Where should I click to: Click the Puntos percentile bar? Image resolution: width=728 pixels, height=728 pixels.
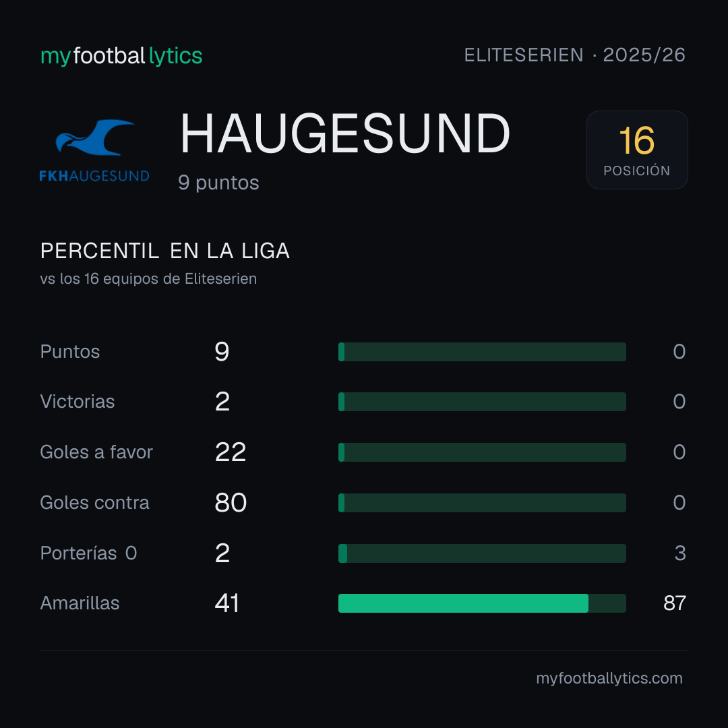point(482,351)
